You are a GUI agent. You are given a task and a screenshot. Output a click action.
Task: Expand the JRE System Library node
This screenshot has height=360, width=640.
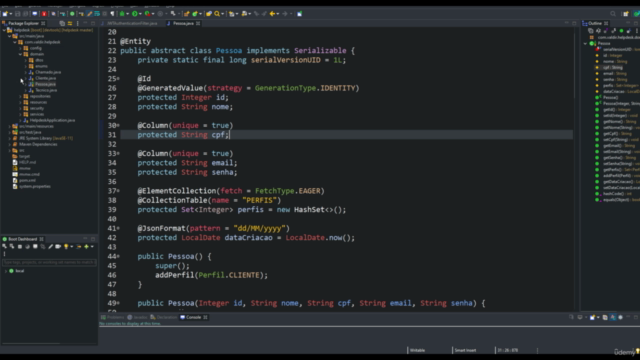tap(9, 138)
